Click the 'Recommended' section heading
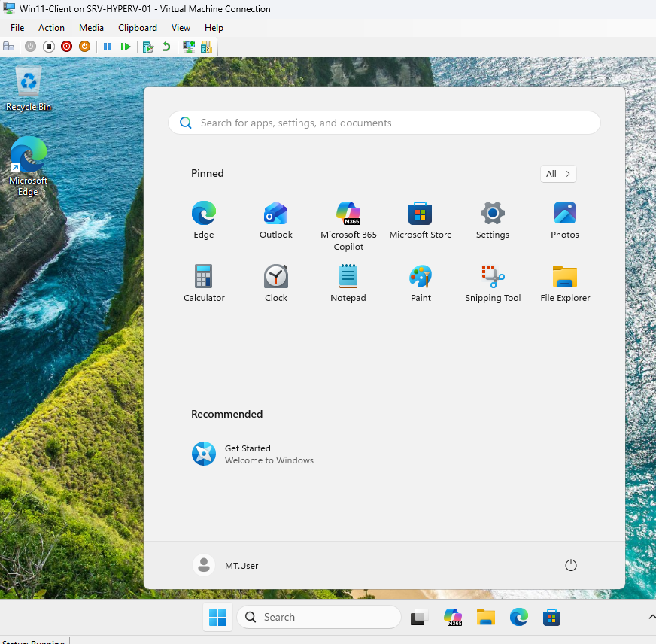Viewport: 656px width, 644px height. pyautogui.click(x=226, y=414)
